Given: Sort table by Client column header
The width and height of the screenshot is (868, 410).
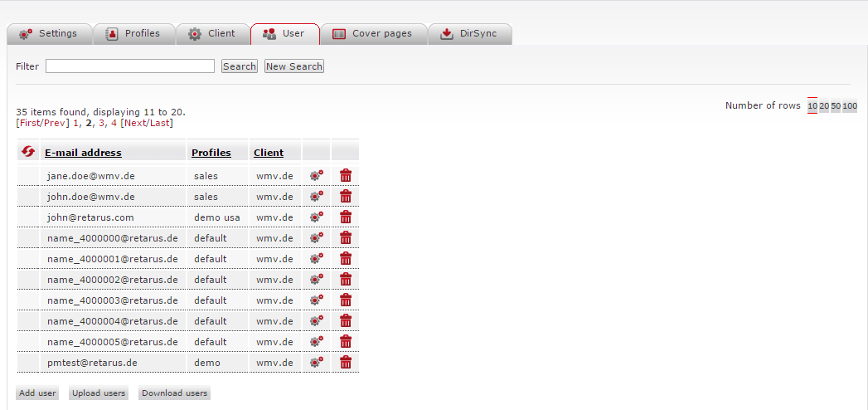Looking at the screenshot, I should pos(269,153).
